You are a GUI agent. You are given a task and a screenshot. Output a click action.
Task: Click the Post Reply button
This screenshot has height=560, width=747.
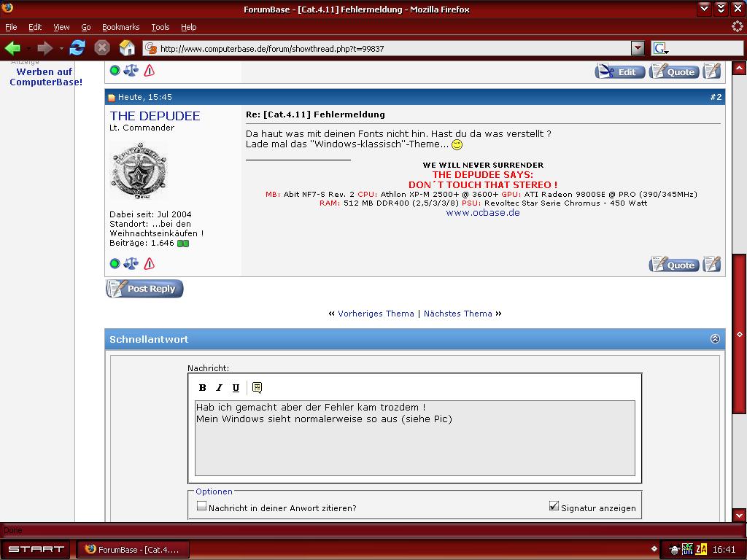point(144,289)
